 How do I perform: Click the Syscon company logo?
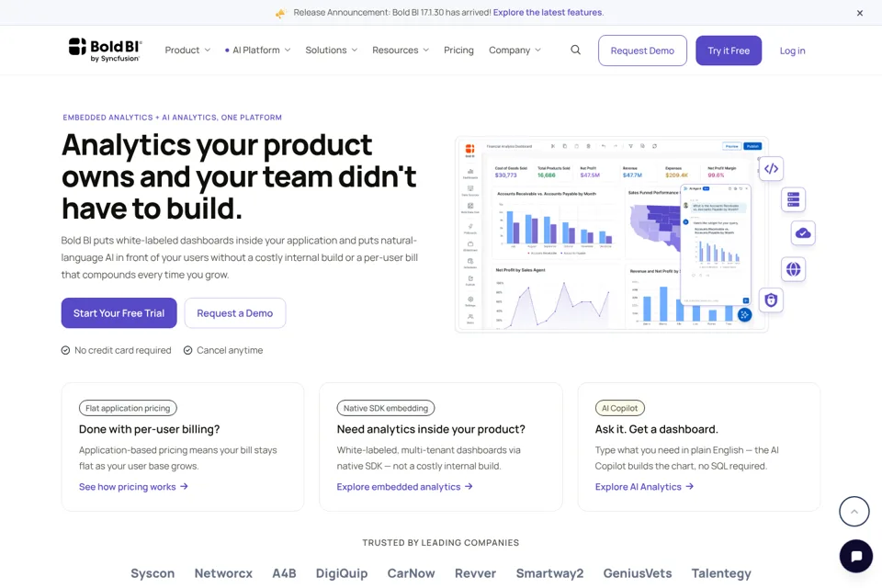(153, 573)
